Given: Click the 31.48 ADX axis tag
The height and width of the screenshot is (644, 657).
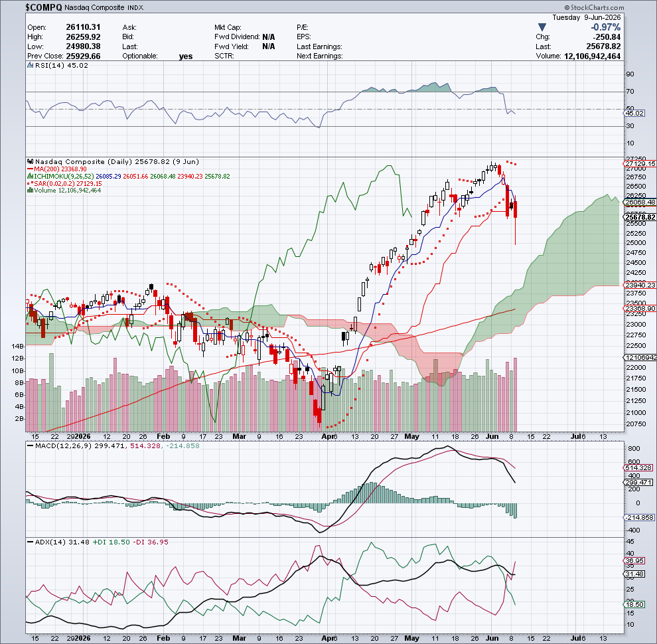Looking at the screenshot, I should 635,574.
